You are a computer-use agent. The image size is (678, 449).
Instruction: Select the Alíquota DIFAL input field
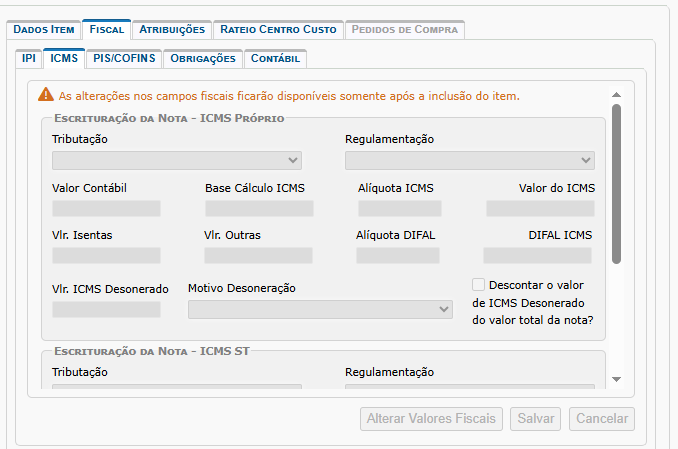pyautogui.click(x=397, y=256)
